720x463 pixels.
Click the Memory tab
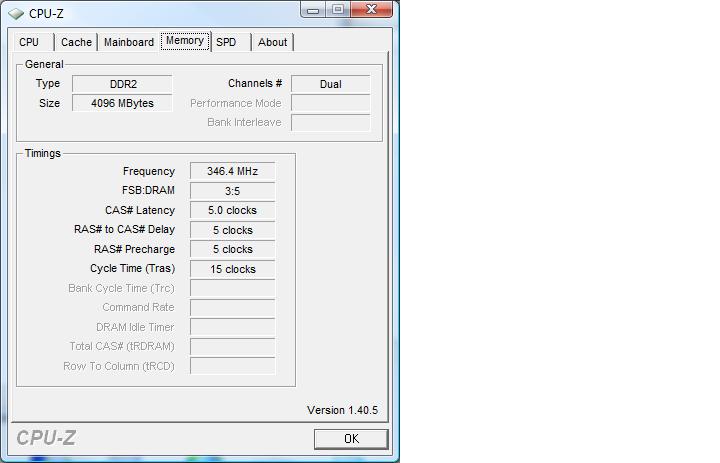coord(185,41)
